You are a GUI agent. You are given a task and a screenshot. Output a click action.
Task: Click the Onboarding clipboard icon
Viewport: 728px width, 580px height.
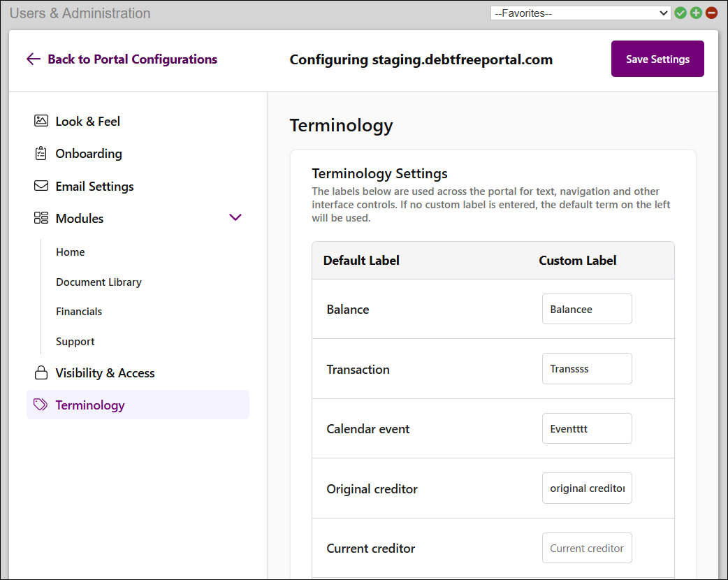41,154
